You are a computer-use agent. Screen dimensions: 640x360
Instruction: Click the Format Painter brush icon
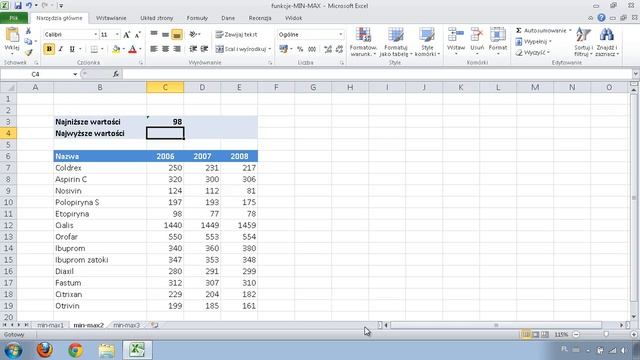(28, 52)
